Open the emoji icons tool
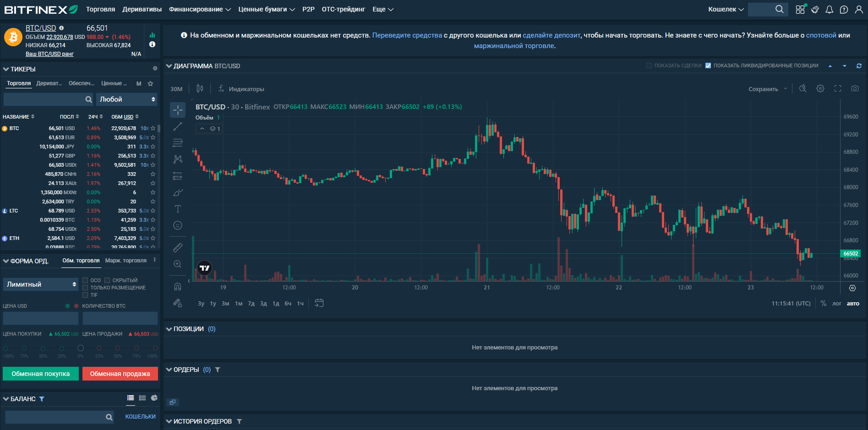This screenshot has height=430, width=868. point(178,225)
